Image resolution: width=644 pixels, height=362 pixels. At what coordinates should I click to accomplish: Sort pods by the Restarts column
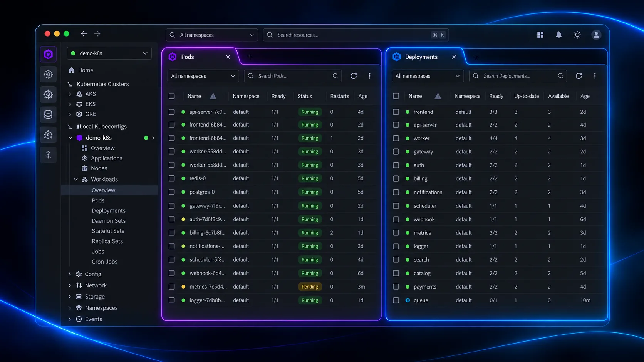(x=339, y=96)
